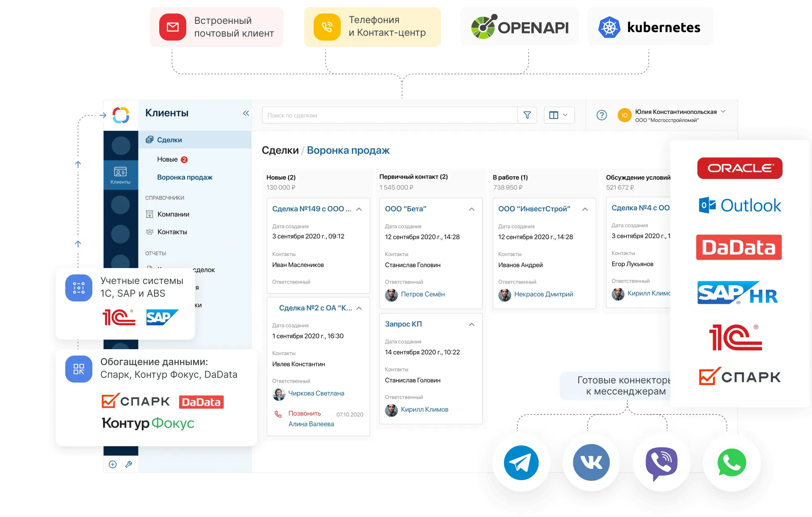Select the VK messenger icon
Screen dimensions: 812x517
point(591,463)
